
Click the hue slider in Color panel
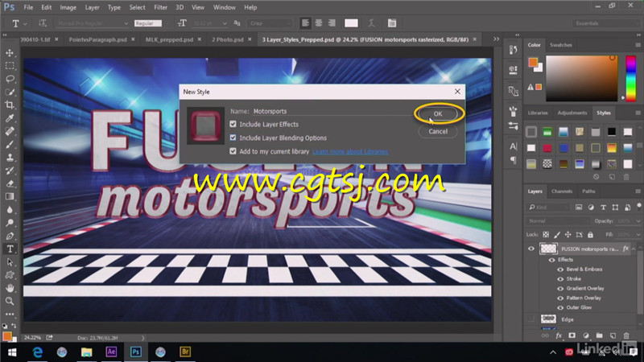(x=631, y=78)
